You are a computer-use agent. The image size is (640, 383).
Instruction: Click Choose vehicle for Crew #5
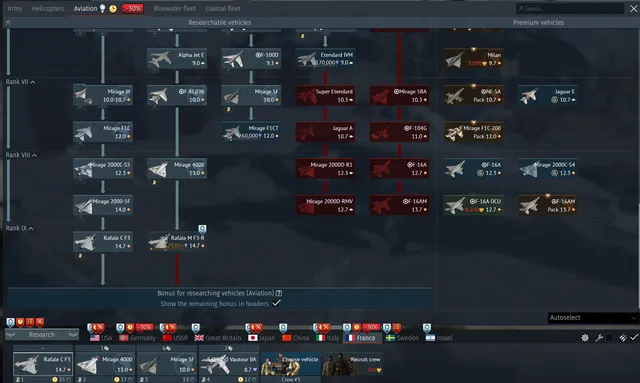click(291, 363)
